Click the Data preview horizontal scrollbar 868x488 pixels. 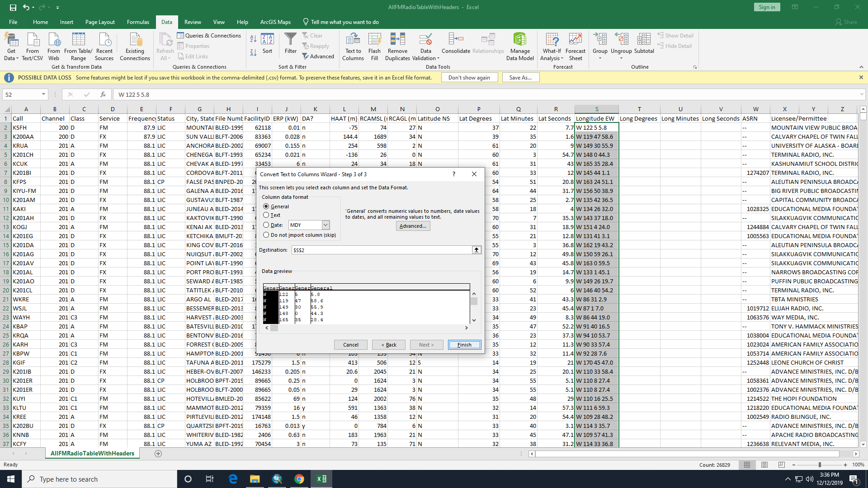[366, 328]
